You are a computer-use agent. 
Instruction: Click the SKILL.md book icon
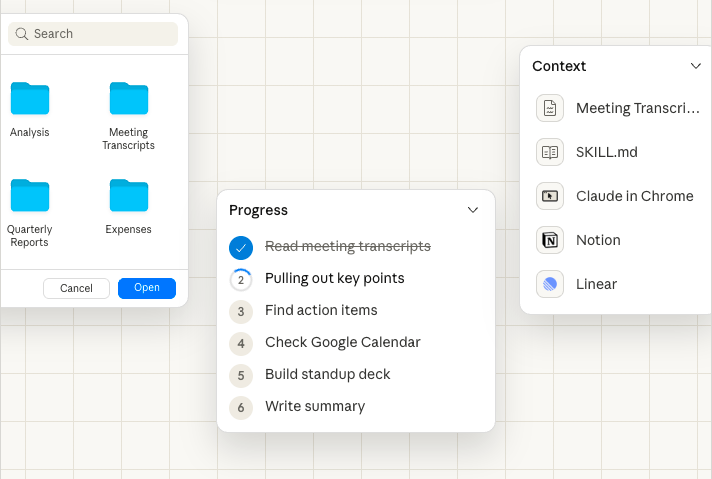click(550, 152)
